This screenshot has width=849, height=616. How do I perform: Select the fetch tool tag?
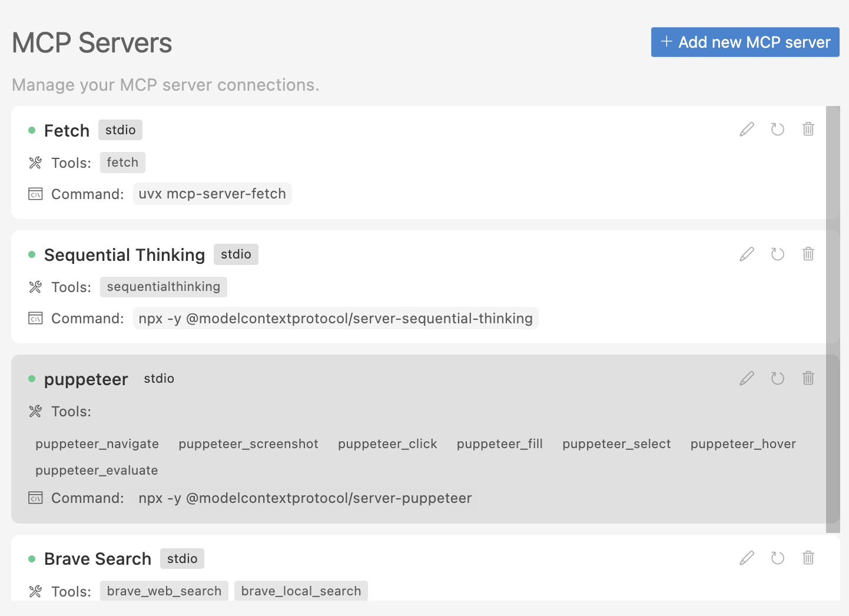point(122,163)
